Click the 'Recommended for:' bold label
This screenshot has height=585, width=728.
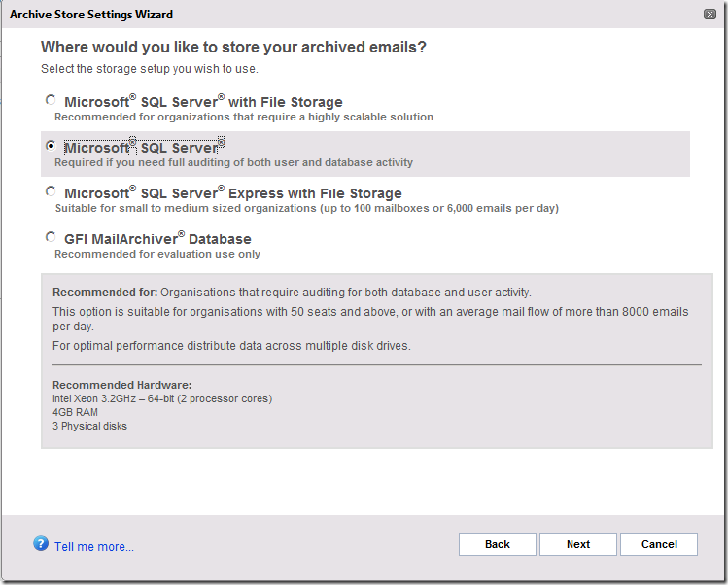coord(105,292)
